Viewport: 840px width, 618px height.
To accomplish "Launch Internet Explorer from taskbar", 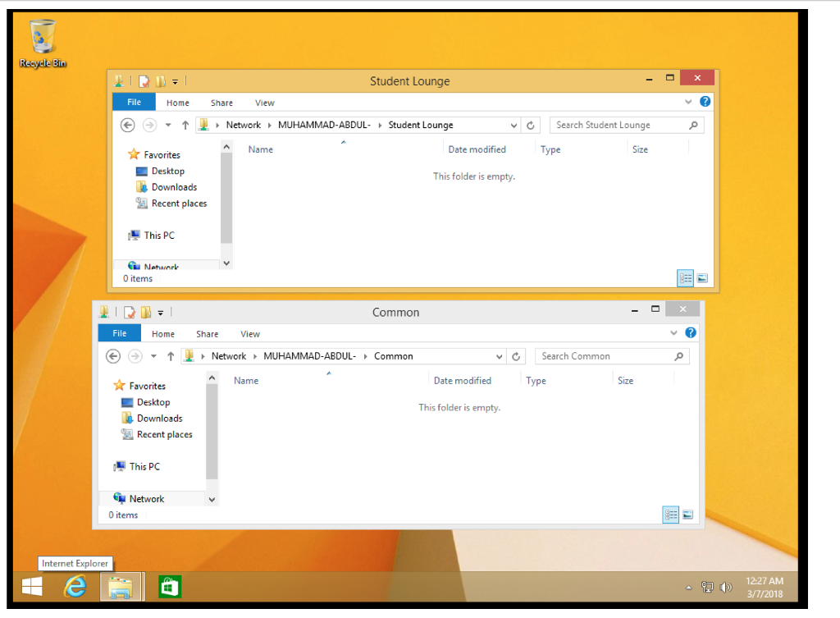I will [x=75, y=586].
